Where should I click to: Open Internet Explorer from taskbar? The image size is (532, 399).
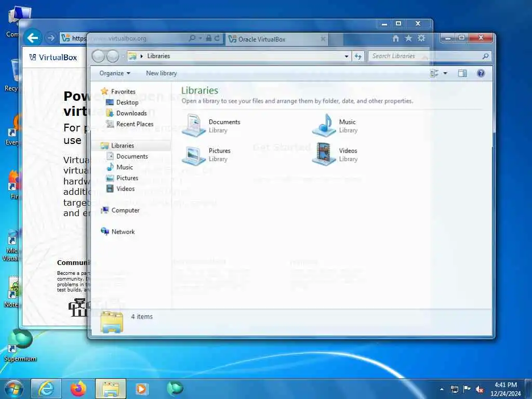point(46,389)
